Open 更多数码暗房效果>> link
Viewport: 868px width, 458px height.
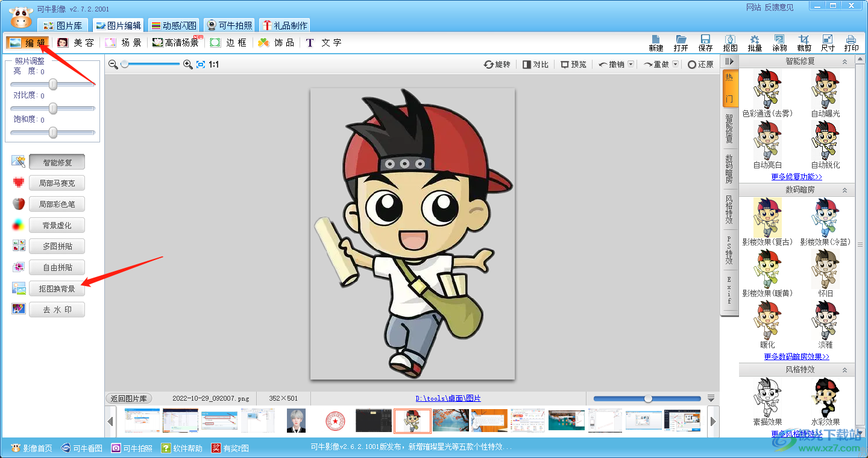point(797,357)
